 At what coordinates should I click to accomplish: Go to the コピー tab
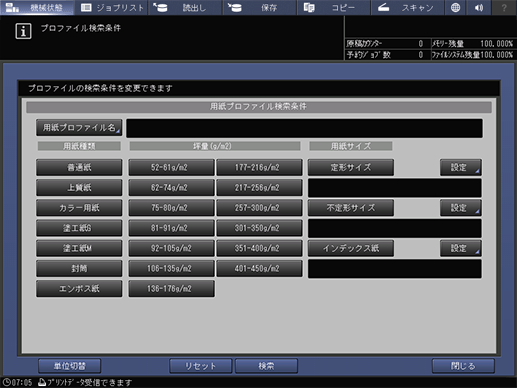pos(333,7)
